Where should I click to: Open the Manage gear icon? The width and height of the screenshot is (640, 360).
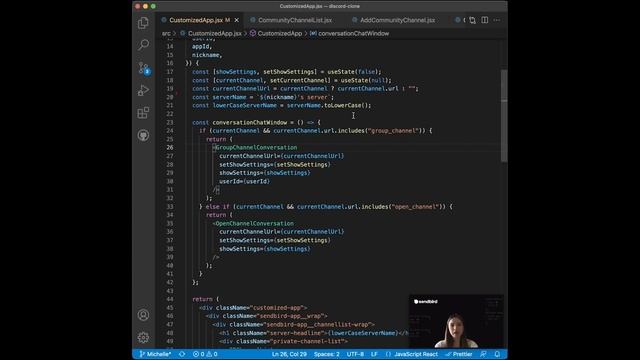pos(143,337)
